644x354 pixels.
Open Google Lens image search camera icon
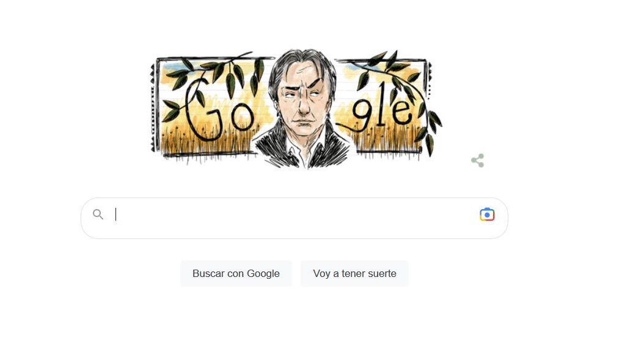(487, 215)
